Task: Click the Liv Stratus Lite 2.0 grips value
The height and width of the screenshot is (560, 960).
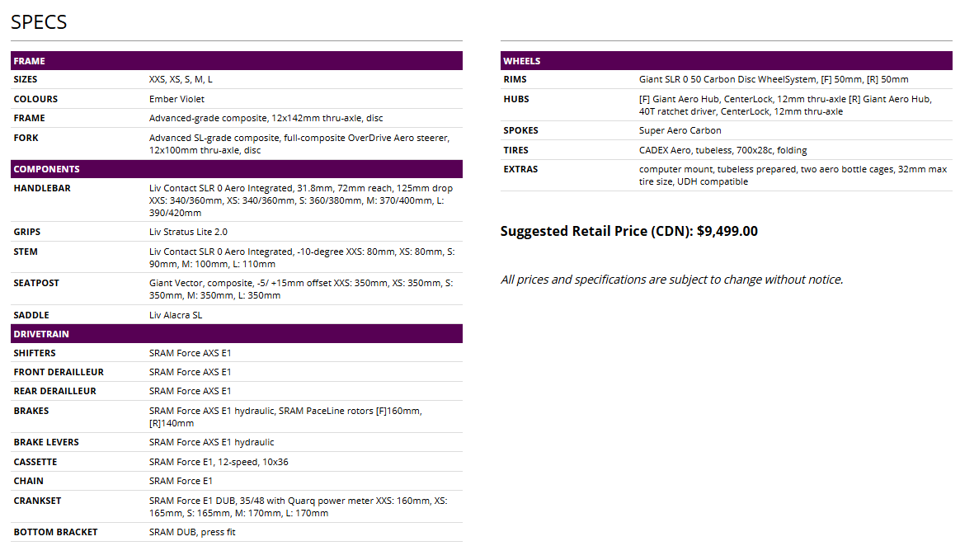Action: pos(188,233)
